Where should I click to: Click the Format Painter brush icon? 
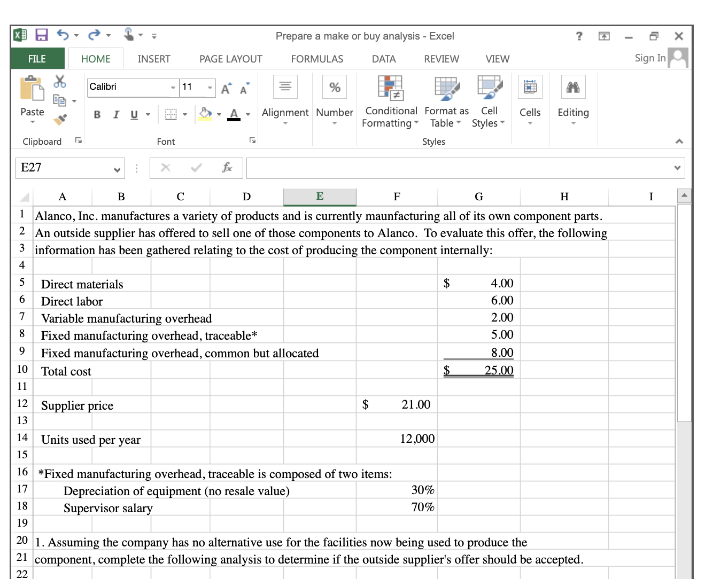[x=60, y=119]
